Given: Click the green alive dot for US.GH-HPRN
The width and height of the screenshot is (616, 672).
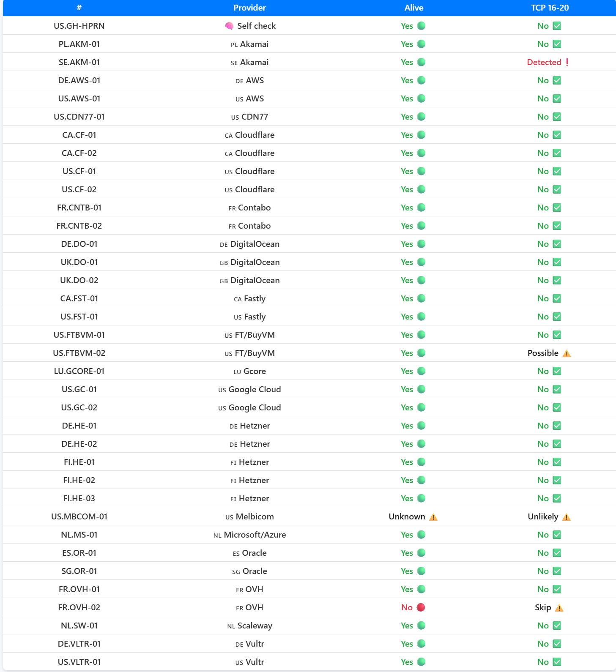Looking at the screenshot, I should (421, 26).
